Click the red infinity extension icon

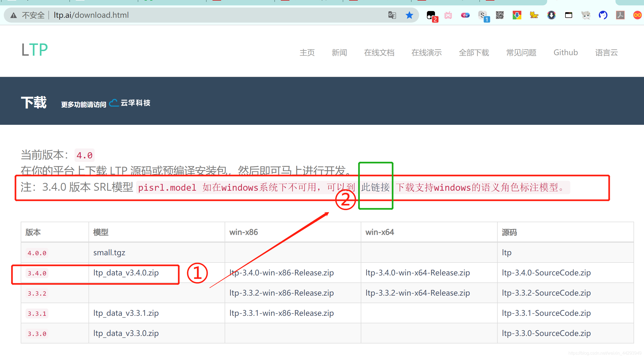tap(637, 15)
